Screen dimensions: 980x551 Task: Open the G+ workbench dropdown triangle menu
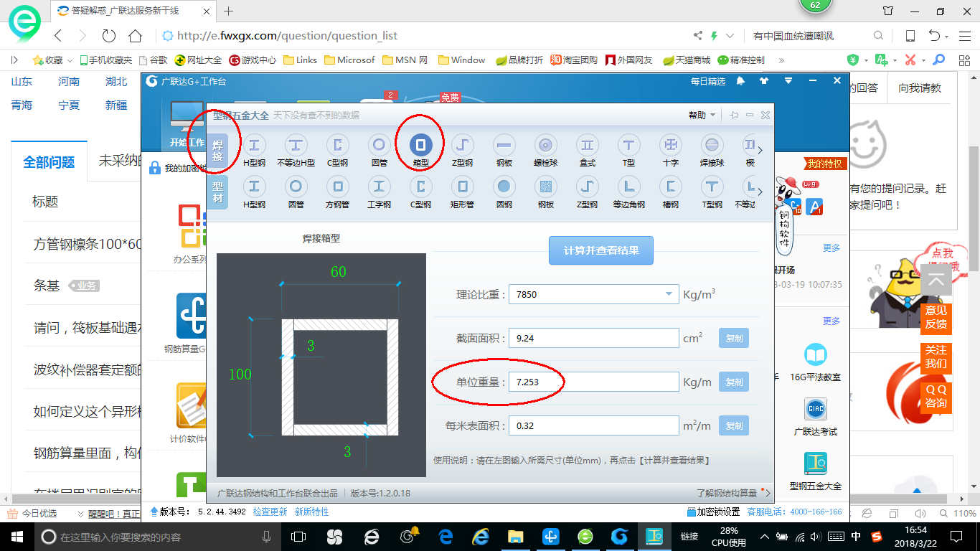(788, 81)
